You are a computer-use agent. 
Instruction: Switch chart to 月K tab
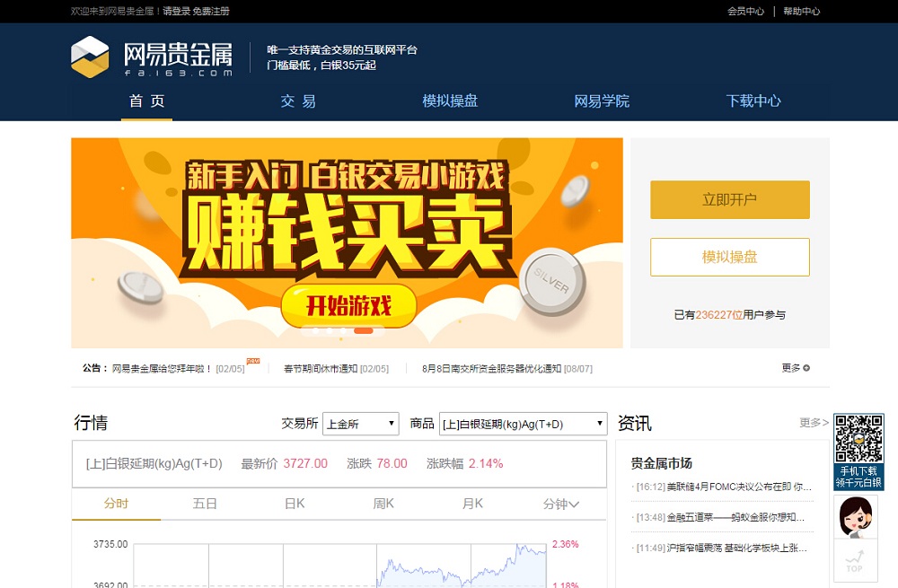[472, 504]
